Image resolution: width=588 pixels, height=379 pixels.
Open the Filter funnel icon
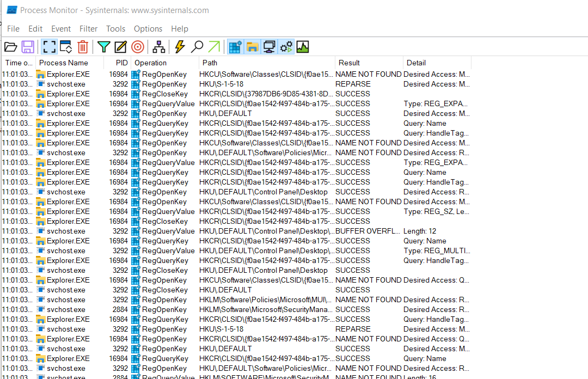coord(103,47)
